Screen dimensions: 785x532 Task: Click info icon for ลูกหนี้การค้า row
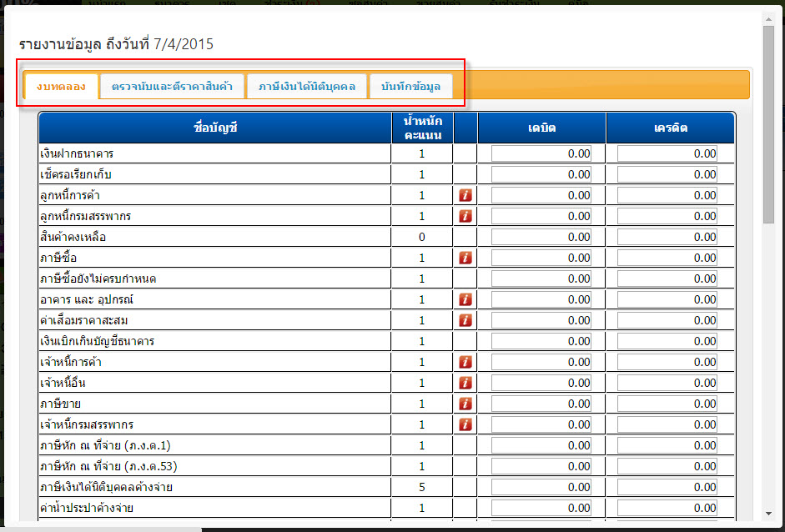point(465,195)
